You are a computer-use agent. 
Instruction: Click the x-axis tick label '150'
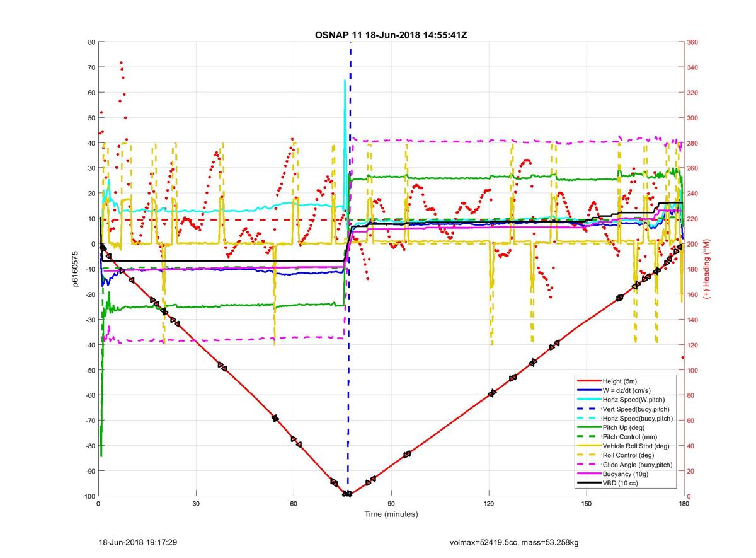pyautogui.click(x=587, y=504)
